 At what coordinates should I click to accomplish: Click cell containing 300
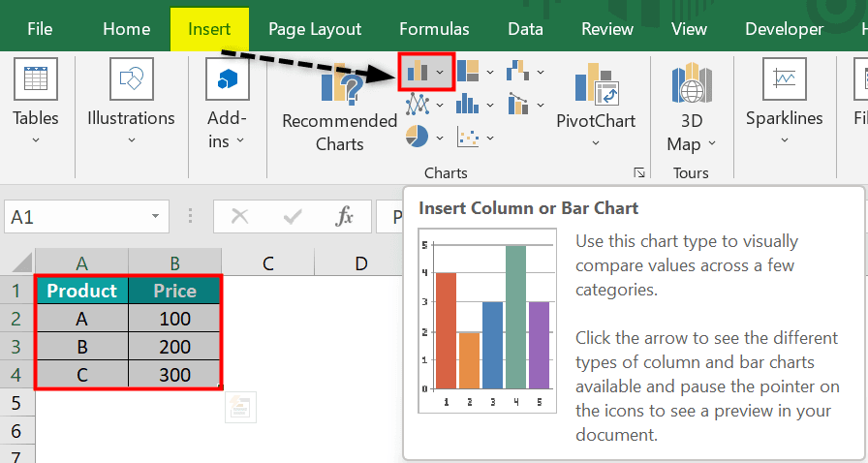(175, 375)
